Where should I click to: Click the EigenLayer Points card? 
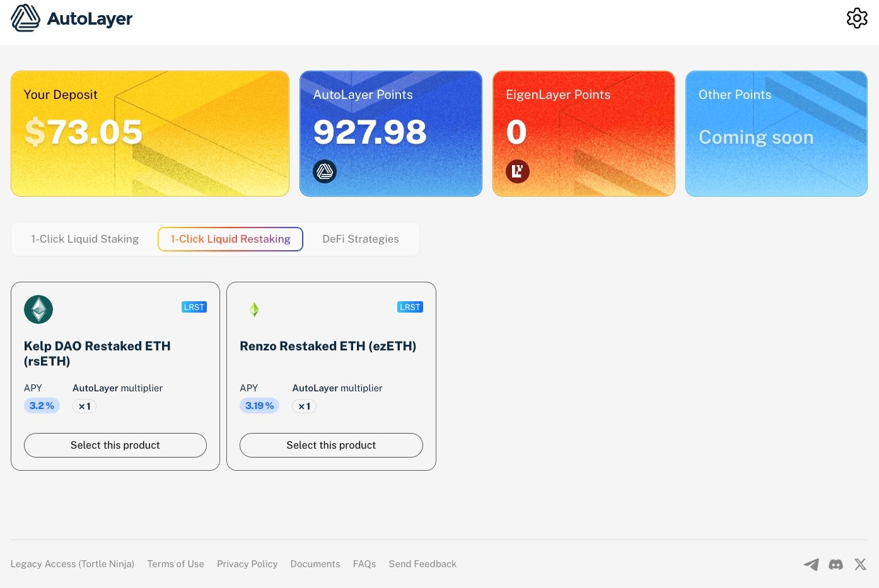pyautogui.click(x=584, y=134)
